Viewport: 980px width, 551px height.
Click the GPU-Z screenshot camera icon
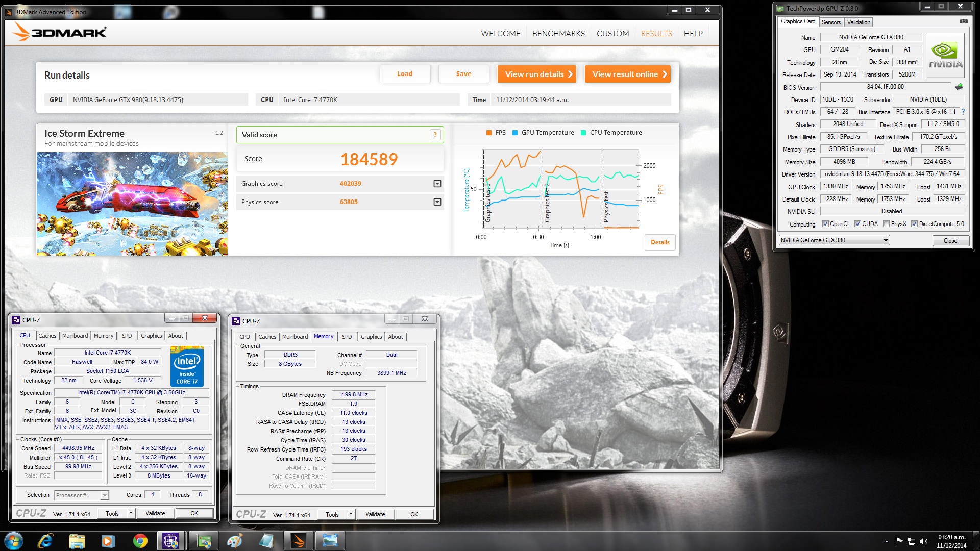(963, 21)
